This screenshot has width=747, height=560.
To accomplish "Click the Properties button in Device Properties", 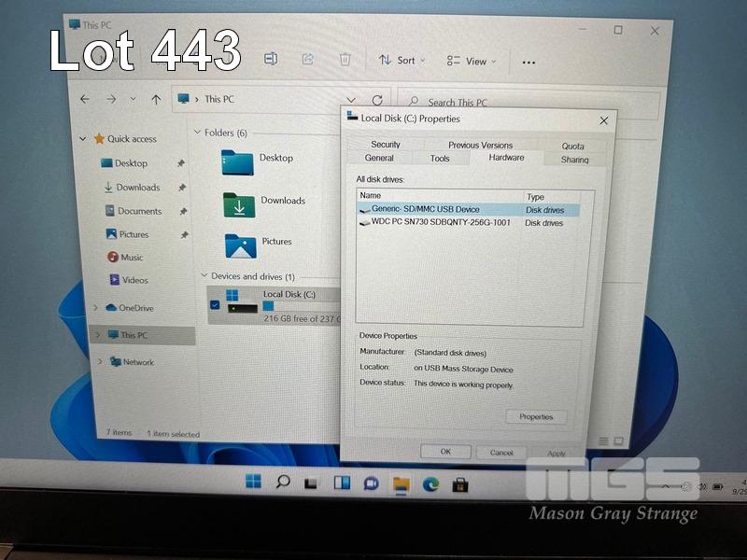I will 536,417.
